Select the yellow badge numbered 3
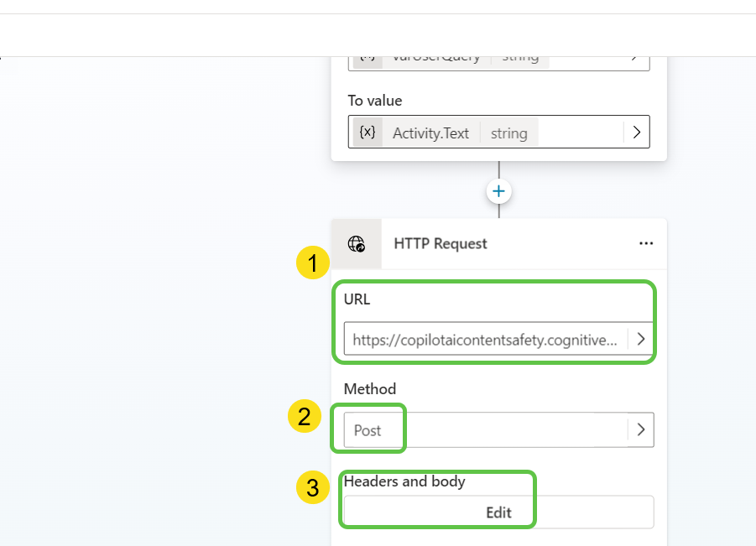 coord(312,487)
